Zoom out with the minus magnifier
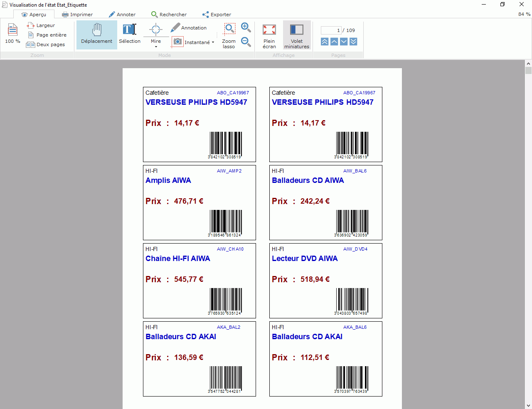The image size is (532, 409). coord(246,42)
